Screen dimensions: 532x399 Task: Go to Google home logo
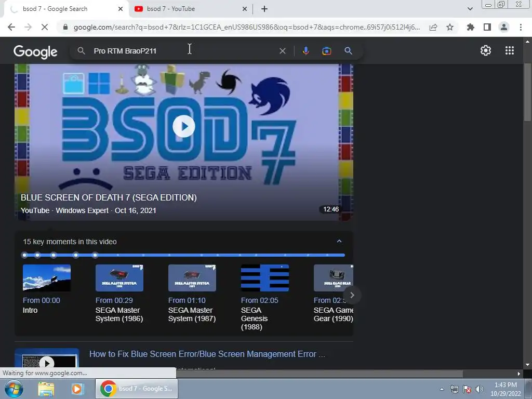(35, 51)
